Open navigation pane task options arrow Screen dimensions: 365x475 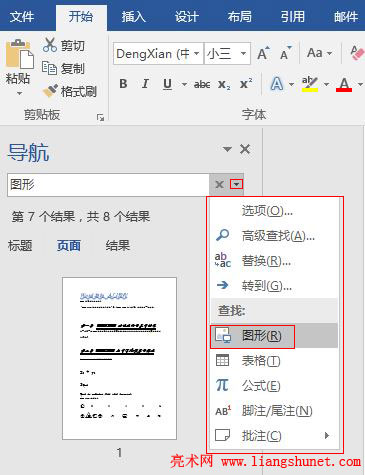227,149
